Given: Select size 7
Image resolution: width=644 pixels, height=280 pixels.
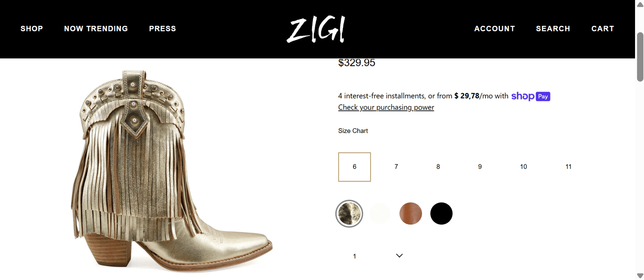Looking at the screenshot, I should [396, 167].
